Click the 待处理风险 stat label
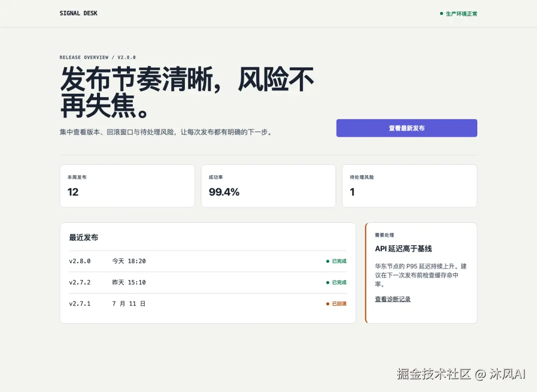 click(x=361, y=177)
